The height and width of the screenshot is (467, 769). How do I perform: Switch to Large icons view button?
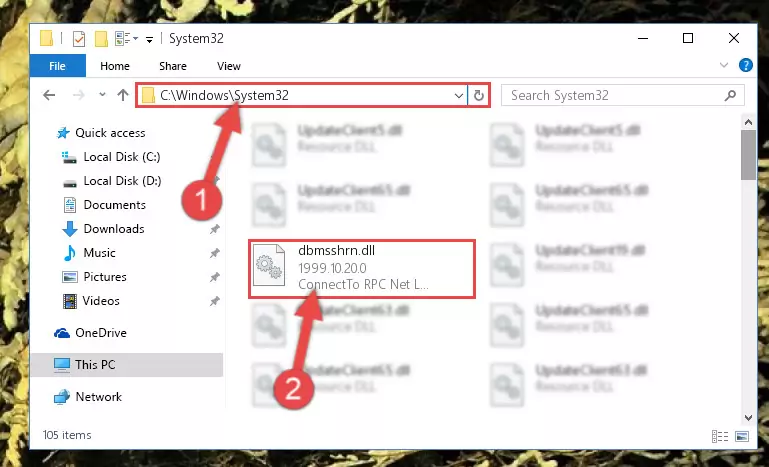pos(742,436)
